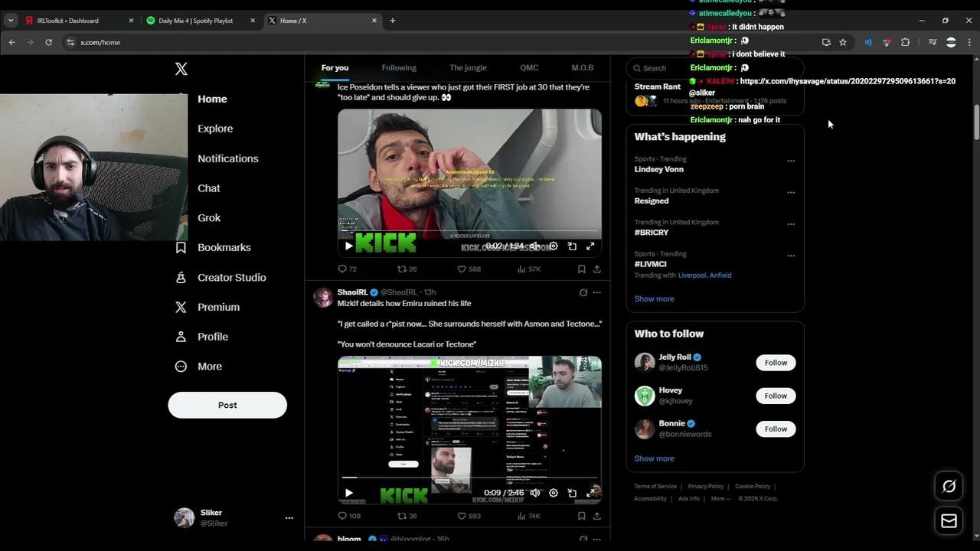Toggle picture-in-picture on Mizkif video
The image size is (980, 551).
coord(572,493)
